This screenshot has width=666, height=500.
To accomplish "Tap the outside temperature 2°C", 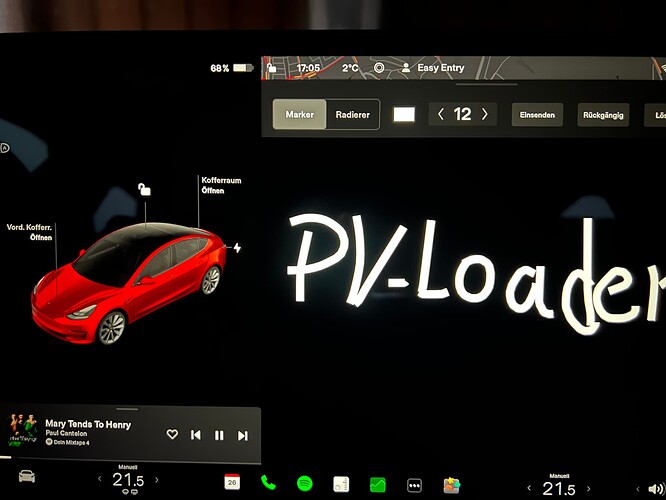I will (350, 68).
